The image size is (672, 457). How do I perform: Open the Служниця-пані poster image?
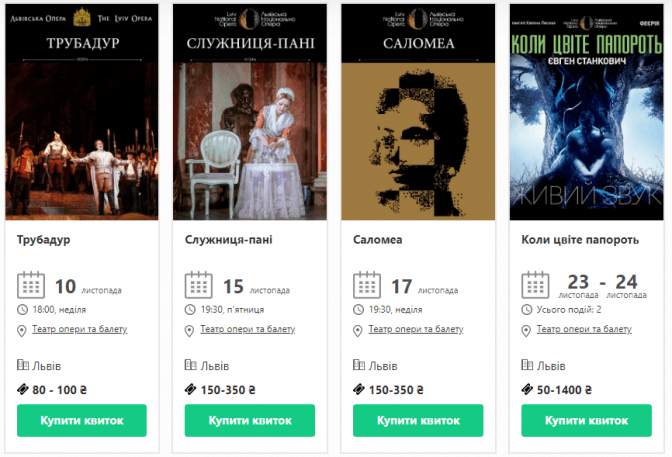coord(250,112)
